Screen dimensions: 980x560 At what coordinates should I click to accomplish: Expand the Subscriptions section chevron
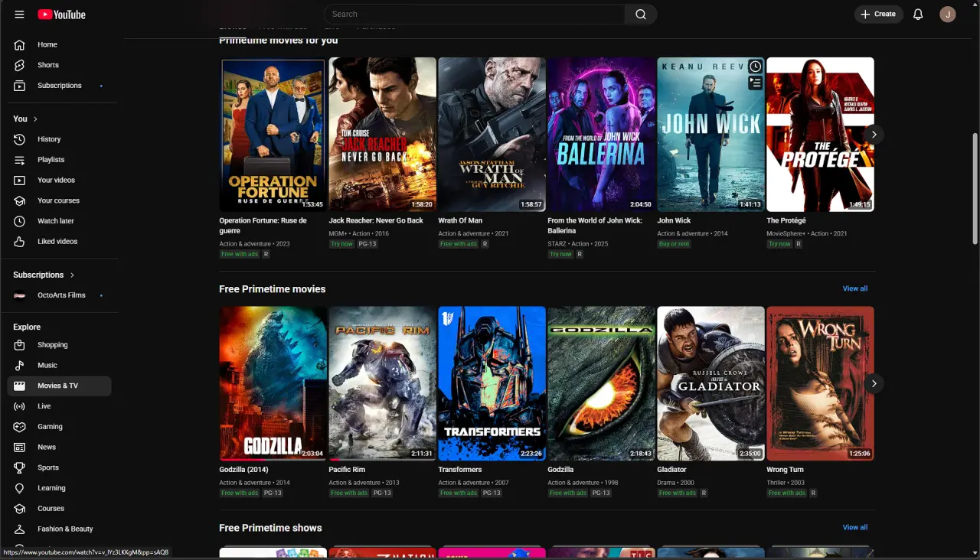tap(73, 275)
